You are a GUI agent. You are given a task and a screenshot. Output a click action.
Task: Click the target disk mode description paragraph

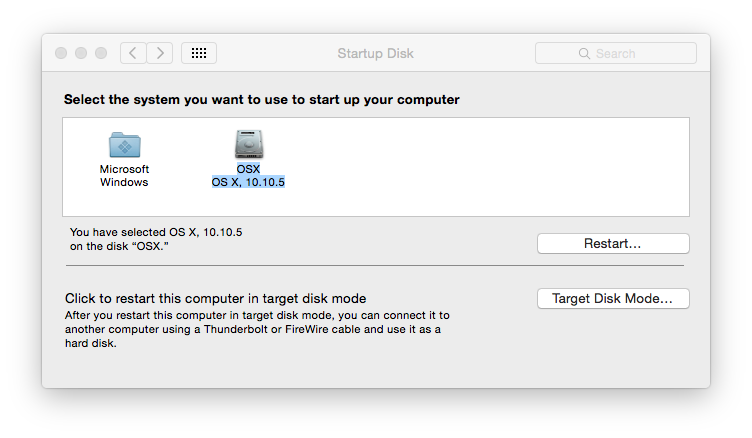pos(257,329)
